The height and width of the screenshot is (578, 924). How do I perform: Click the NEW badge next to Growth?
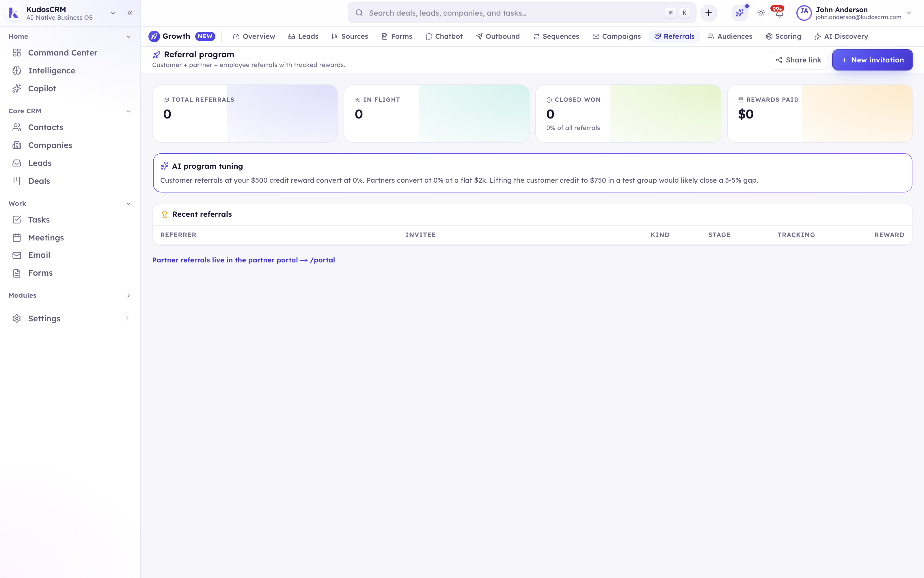point(205,36)
